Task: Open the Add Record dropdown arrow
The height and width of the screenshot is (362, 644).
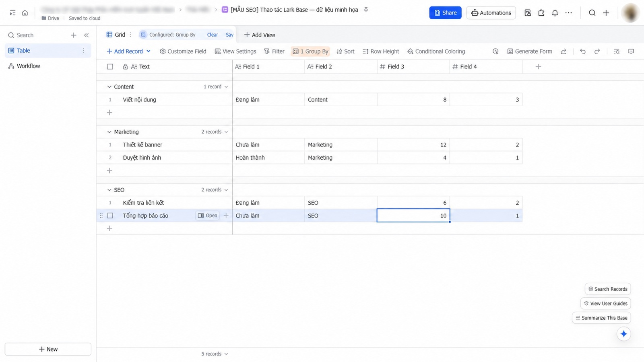Action: pyautogui.click(x=149, y=51)
